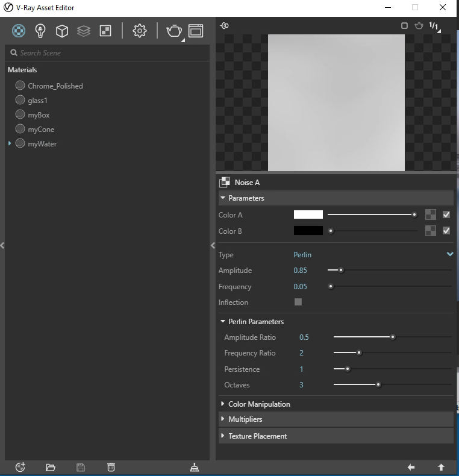459x476 pixels.
Task: Open the render teapot dropdown arrow
Action: (x=183, y=40)
